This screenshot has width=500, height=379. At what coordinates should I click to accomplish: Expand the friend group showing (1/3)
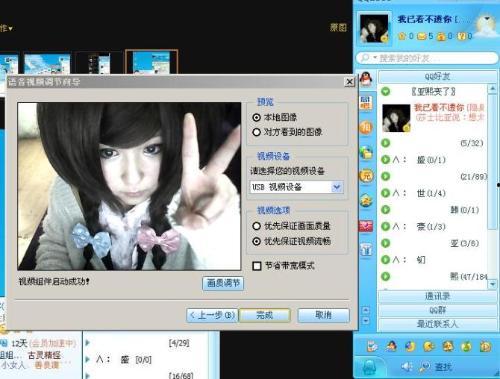pos(386,226)
